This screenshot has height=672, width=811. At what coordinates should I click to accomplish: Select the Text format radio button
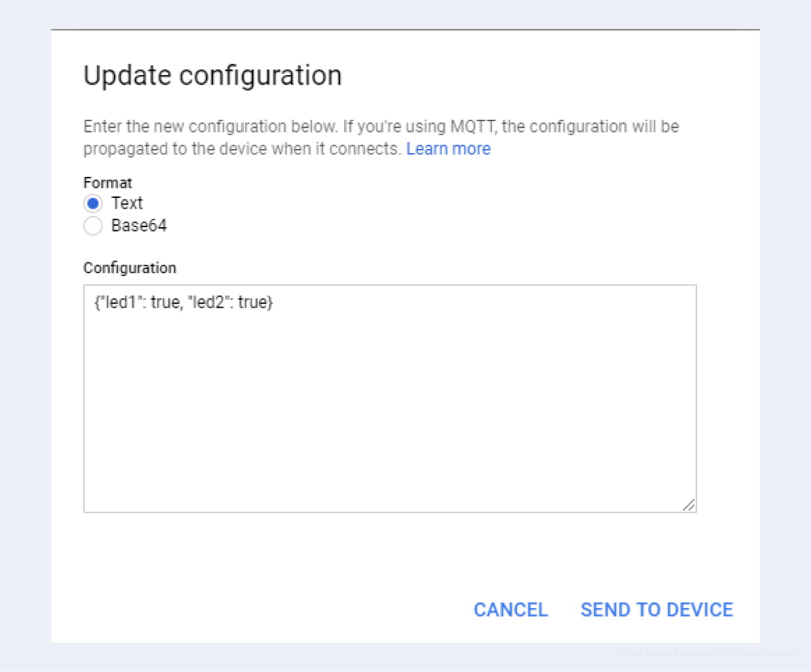(93, 203)
